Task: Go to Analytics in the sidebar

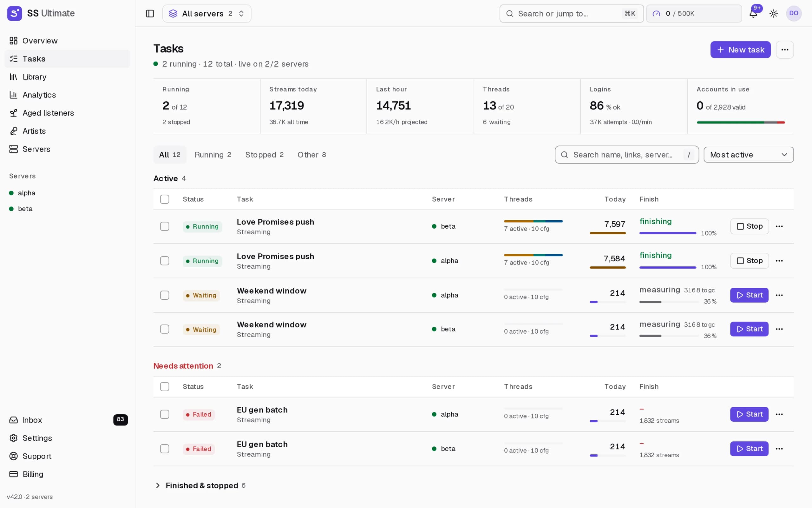Action: (x=67, y=95)
